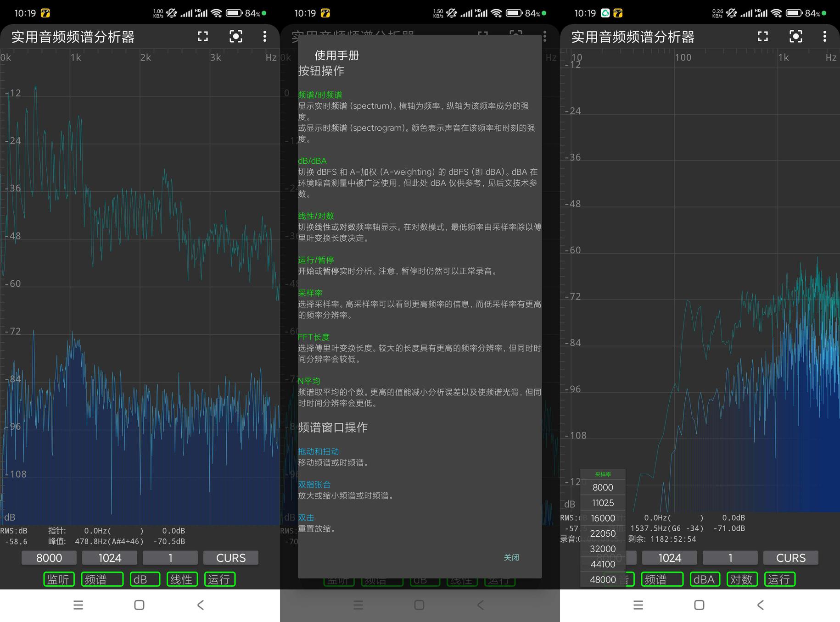Tap the 采样率 heading in manual
The height and width of the screenshot is (622, 840).
(310, 293)
